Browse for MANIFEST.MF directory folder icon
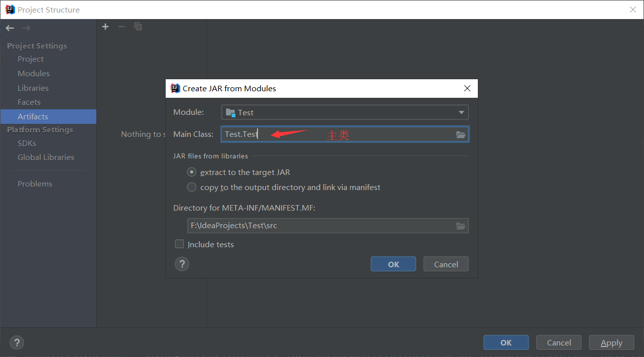Image resolution: width=644 pixels, height=357 pixels. [461, 226]
